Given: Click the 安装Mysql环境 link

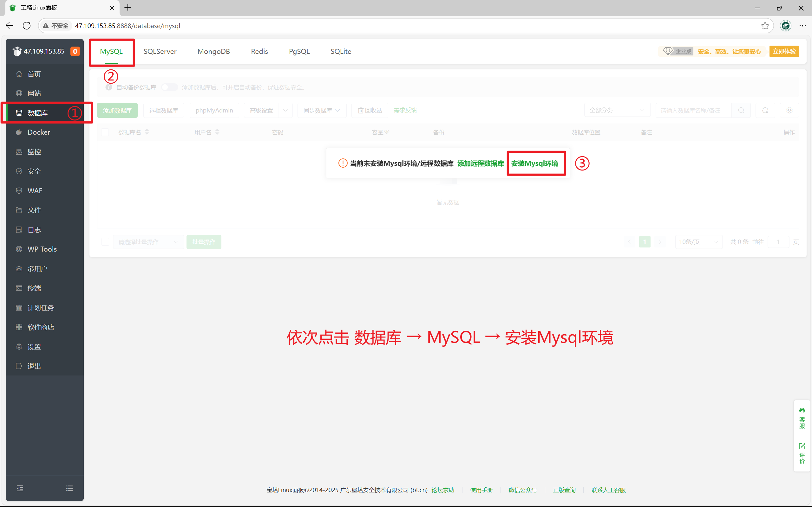Looking at the screenshot, I should [534, 163].
